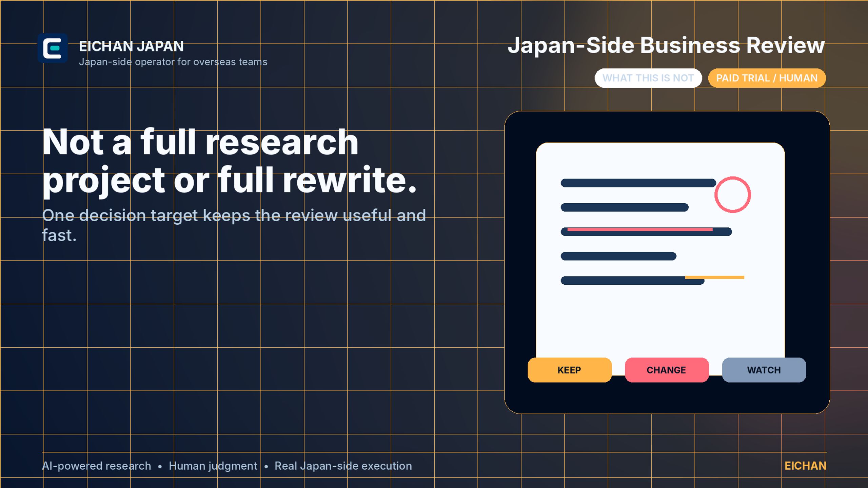868x488 pixels.
Task: Click the PAID TRIAL / HUMAN pill
Action: [x=767, y=78]
